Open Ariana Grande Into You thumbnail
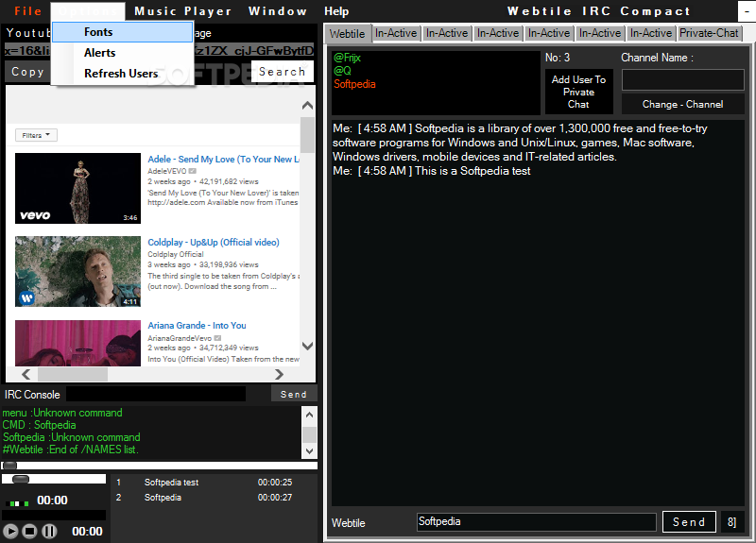 coord(77,343)
